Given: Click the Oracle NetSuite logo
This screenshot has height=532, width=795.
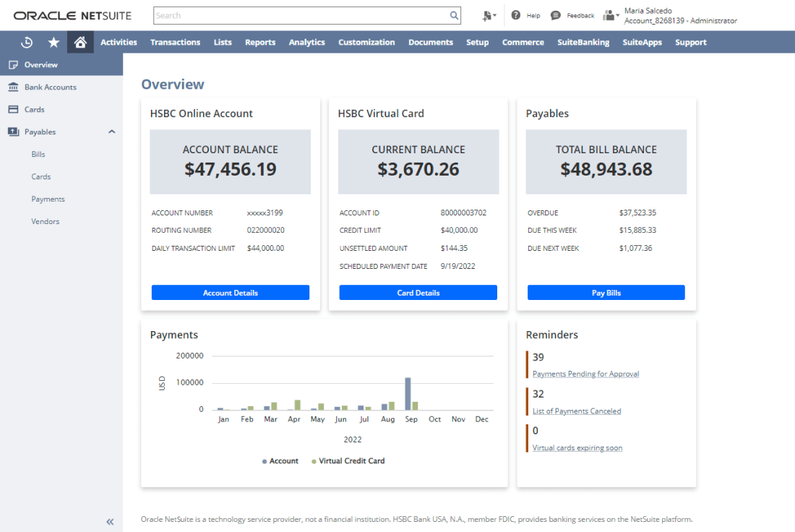Looking at the screenshot, I should tap(72, 16).
